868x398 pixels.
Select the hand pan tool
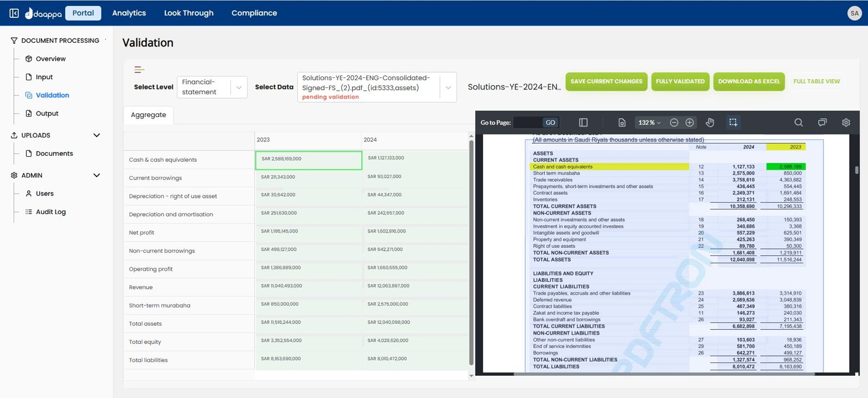pyautogui.click(x=710, y=123)
